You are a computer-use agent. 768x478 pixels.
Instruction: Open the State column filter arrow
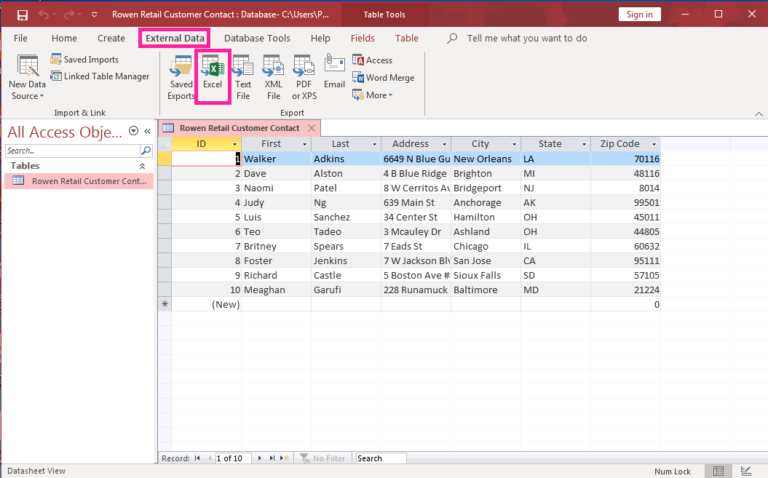click(583, 144)
